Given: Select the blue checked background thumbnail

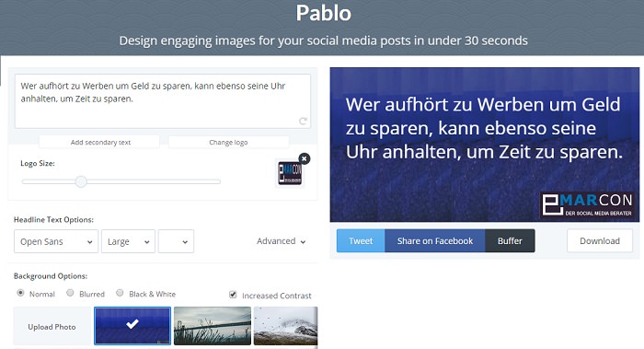Looking at the screenshot, I should pyautogui.click(x=132, y=326).
